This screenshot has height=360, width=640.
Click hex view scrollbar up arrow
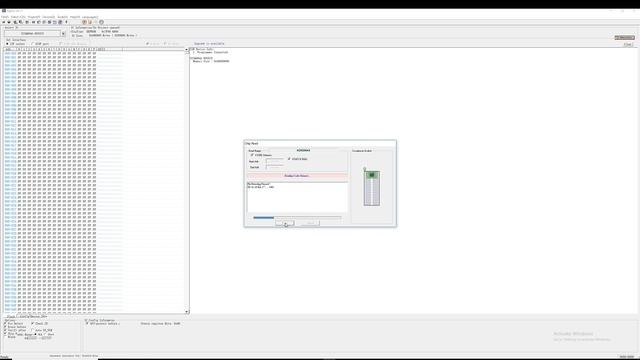[x=187, y=50]
